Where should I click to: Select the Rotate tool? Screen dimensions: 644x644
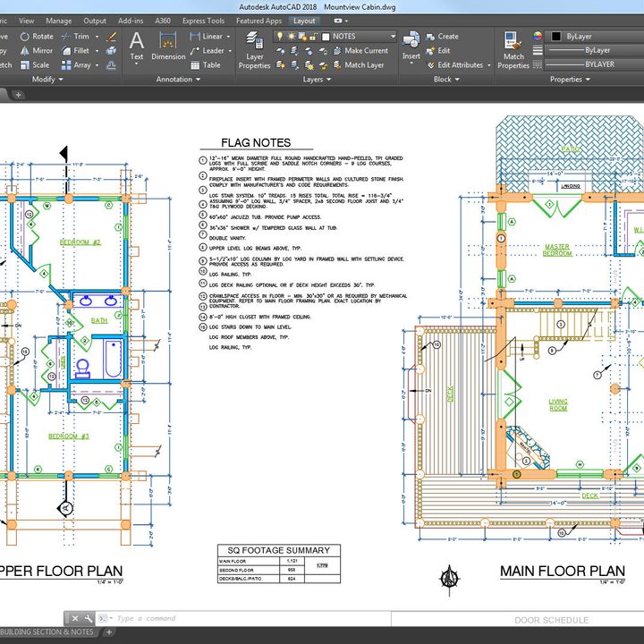pos(37,37)
